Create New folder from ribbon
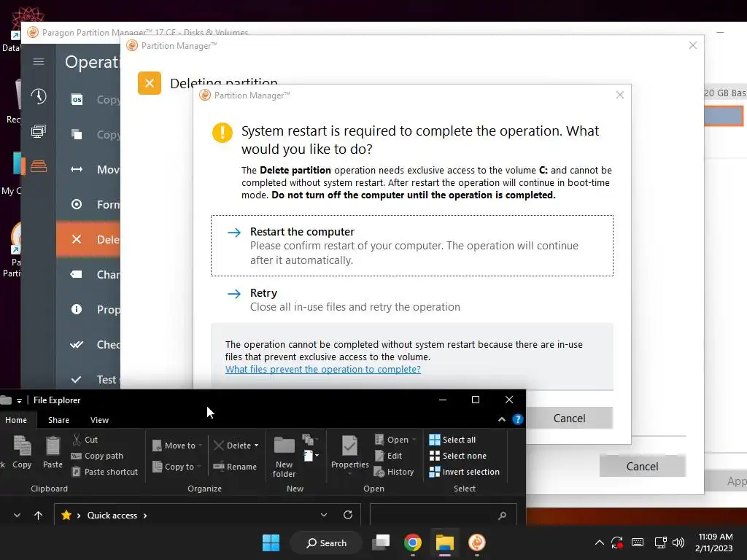747x560 pixels. [284, 456]
